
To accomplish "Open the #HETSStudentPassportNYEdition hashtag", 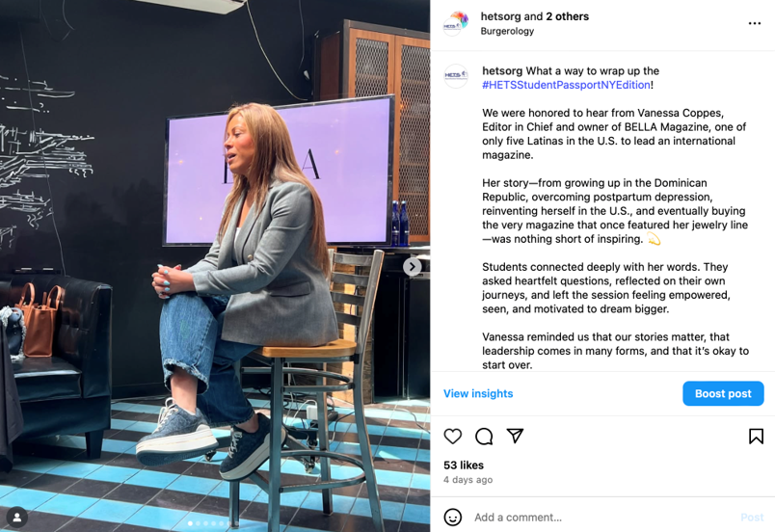I will pos(566,85).
